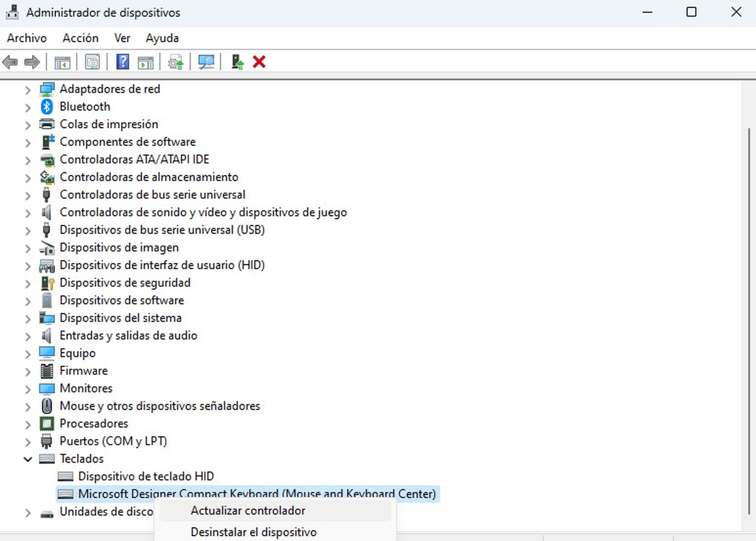Open the Acción menu
Viewport: 756px width, 541px height.
click(80, 38)
